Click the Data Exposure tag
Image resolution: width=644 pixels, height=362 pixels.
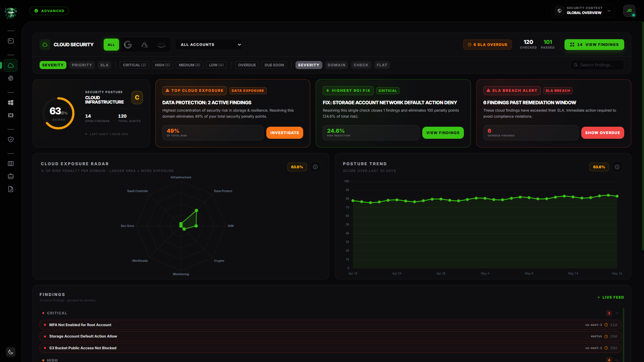click(248, 90)
